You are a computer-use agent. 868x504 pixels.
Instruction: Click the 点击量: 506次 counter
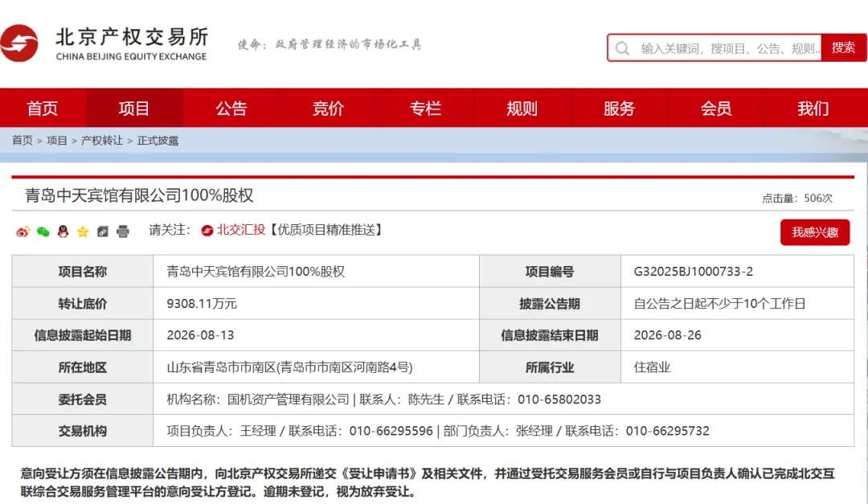[x=797, y=199]
